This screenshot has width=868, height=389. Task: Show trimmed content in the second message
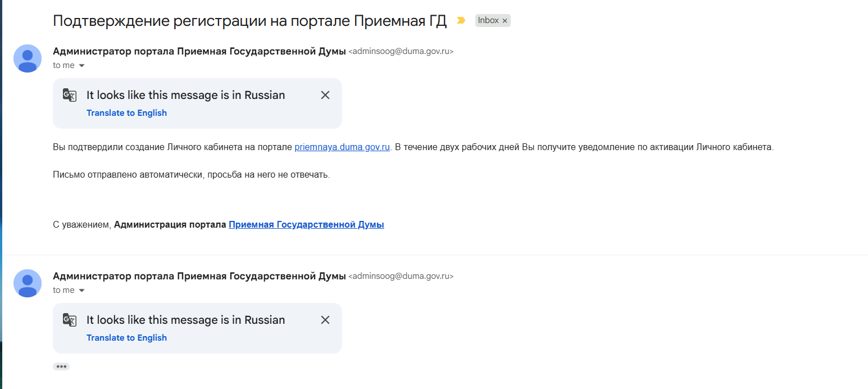(x=61, y=367)
